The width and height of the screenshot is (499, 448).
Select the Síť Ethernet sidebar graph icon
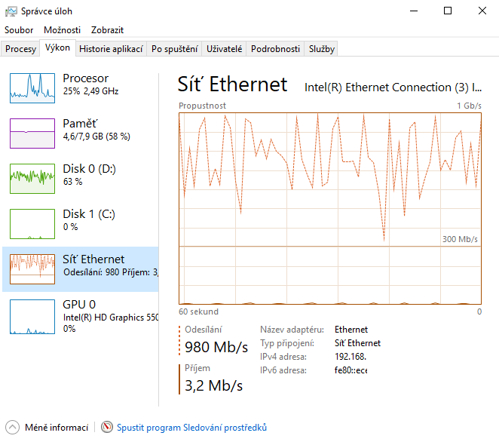click(x=32, y=269)
